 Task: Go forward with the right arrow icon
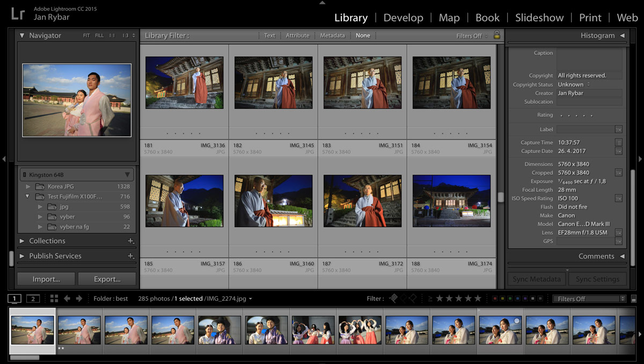[79, 299]
